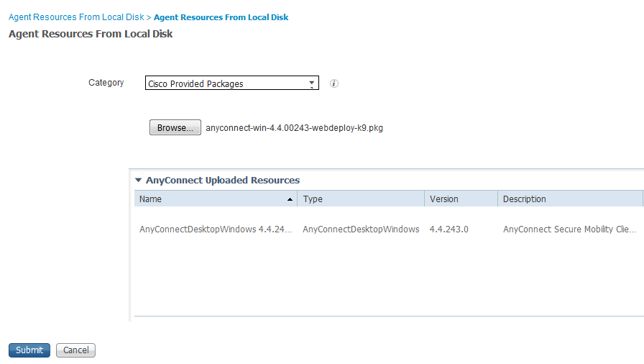Click the AnyConnect Secure Mobility Clie... description cell
This screenshot has width=644, height=364.
[x=570, y=229]
